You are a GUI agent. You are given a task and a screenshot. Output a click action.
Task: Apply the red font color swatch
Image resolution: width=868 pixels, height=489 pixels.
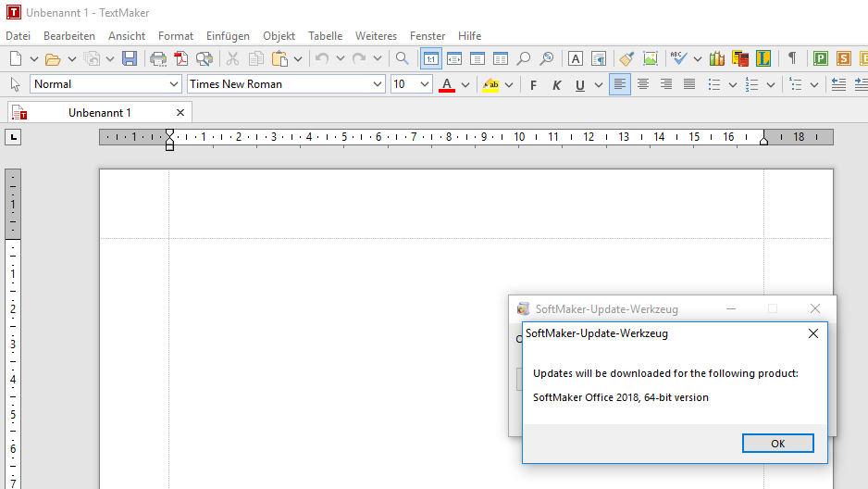pyautogui.click(x=448, y=84)
